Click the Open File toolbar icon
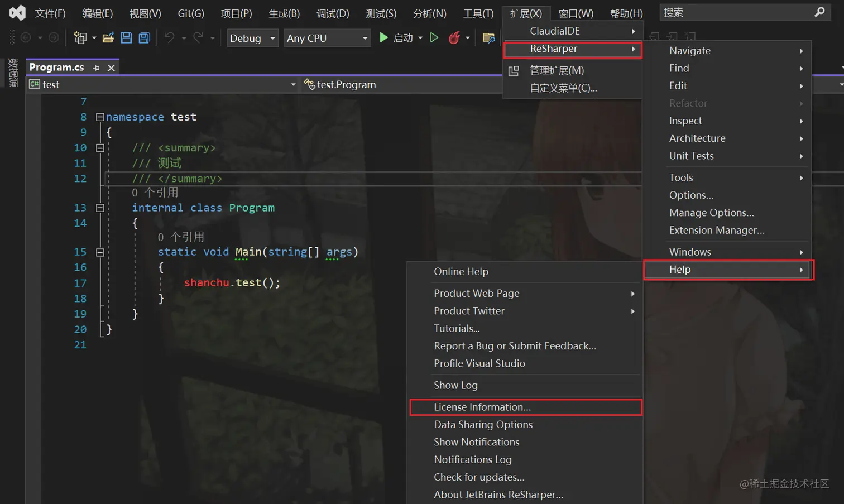The image size is (844, 504). [108, 37]
